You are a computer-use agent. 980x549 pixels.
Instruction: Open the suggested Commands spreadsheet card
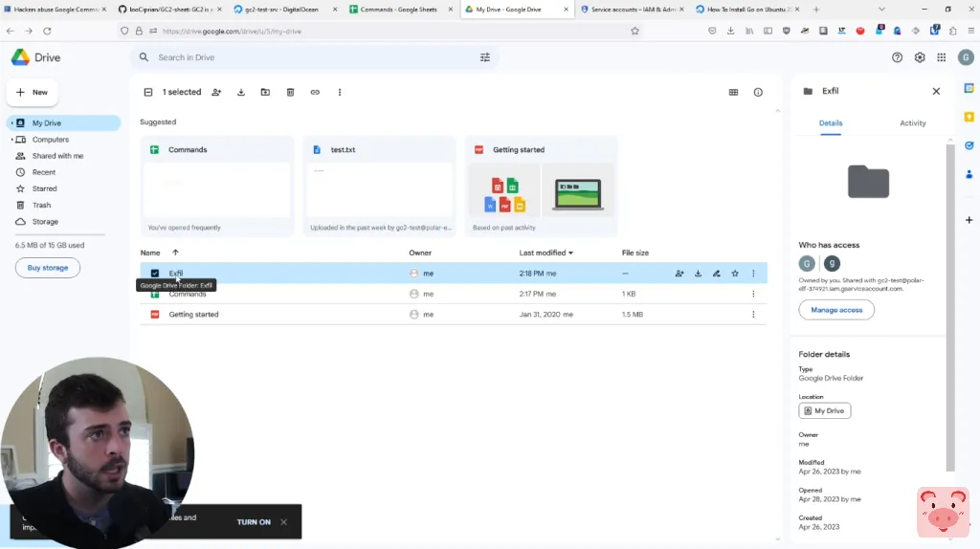click(x=216, y=187)
